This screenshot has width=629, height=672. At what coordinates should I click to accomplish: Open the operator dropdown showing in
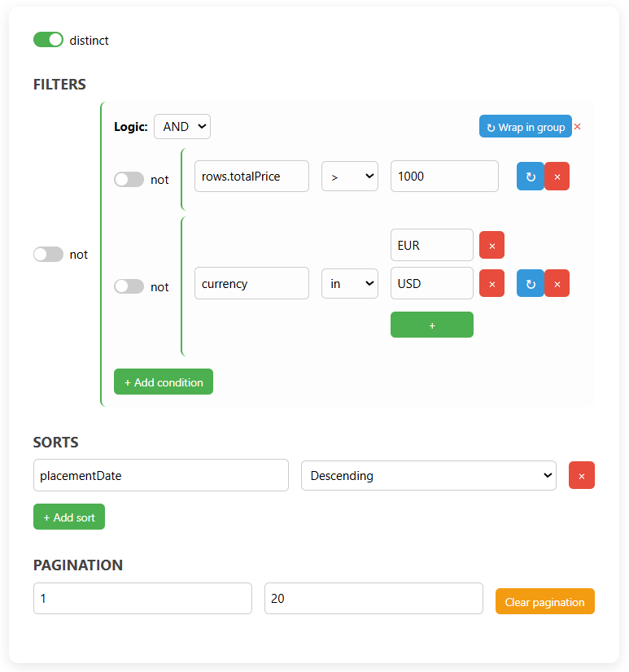point(349,283)
